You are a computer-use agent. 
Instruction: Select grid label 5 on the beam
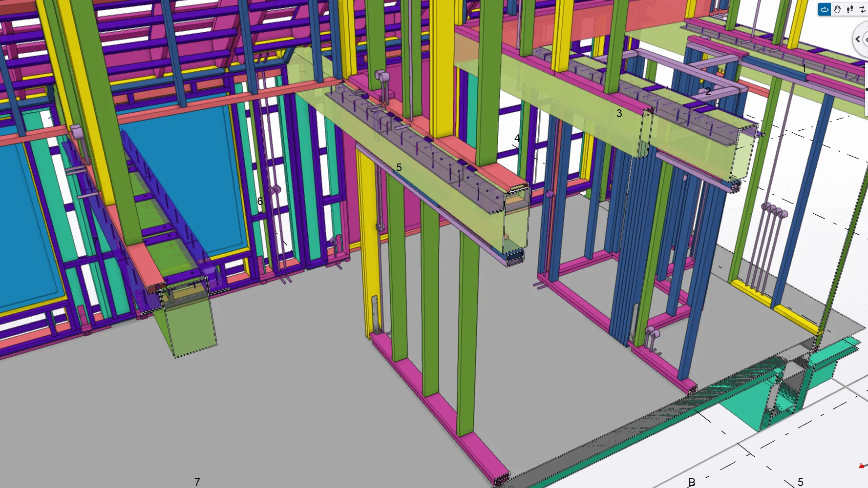399,168
